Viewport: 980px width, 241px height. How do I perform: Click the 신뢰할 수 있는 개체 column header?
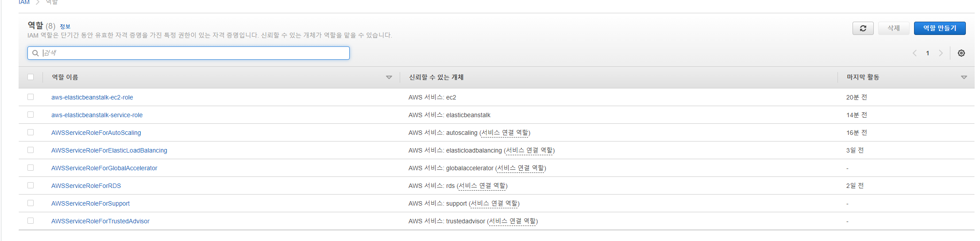pos(436,77)
